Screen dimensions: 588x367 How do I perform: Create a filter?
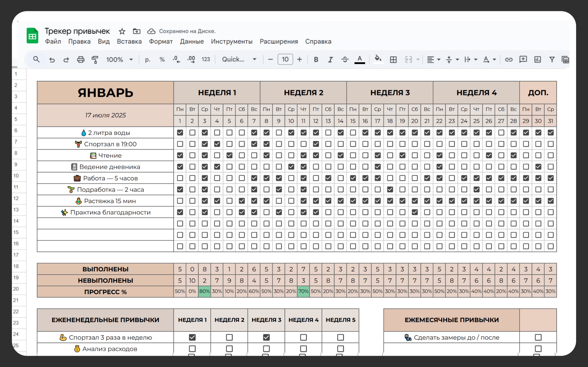(x=552, y=59)
